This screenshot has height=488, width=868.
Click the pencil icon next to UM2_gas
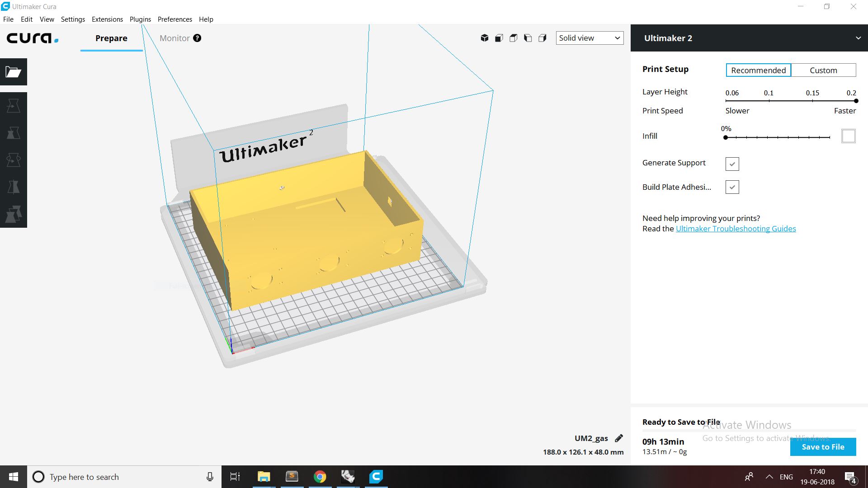[619, 438]
